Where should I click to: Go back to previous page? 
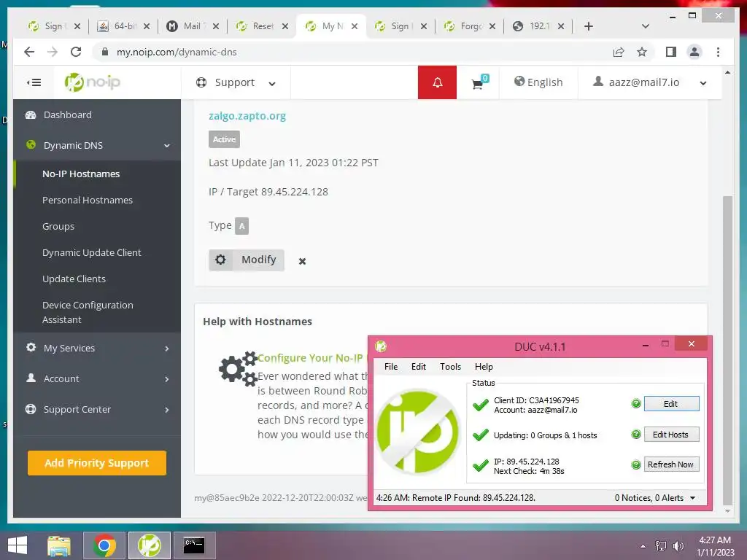(29, 52)
